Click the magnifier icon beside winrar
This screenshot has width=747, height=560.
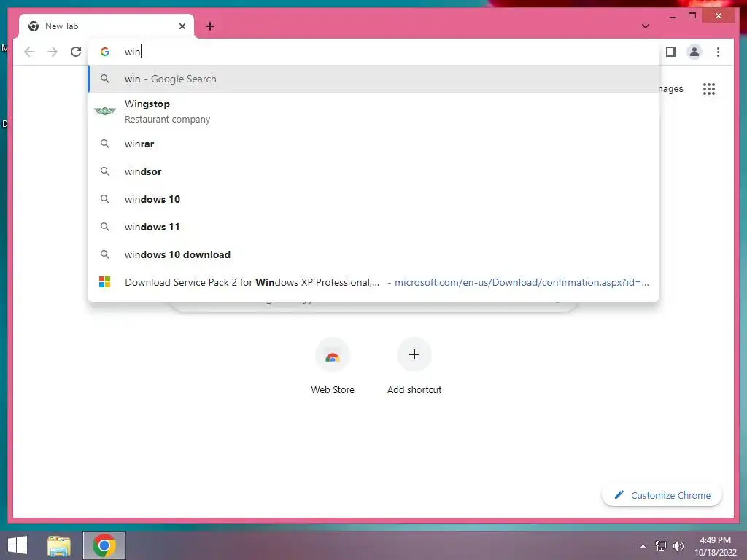(105, 144)
